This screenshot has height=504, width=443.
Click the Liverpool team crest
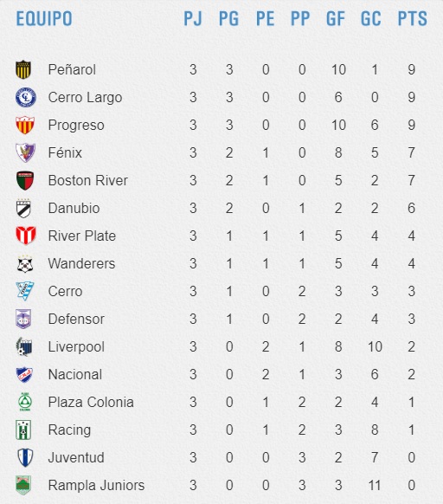coord(24,346)
